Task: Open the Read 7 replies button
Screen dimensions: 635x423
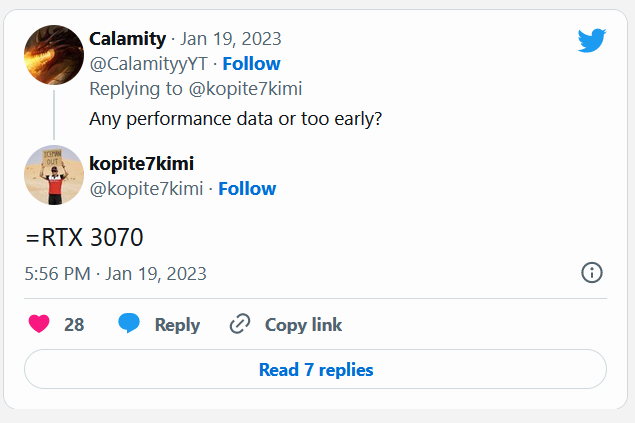Action: [x=315, y=369]
